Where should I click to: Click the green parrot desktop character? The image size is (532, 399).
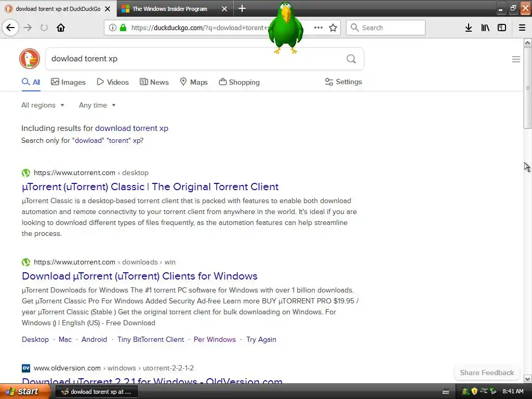point(286,28)
